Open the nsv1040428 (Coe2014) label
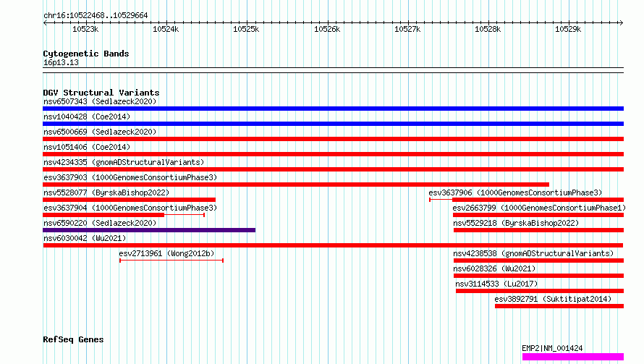 tap(87, 117)
